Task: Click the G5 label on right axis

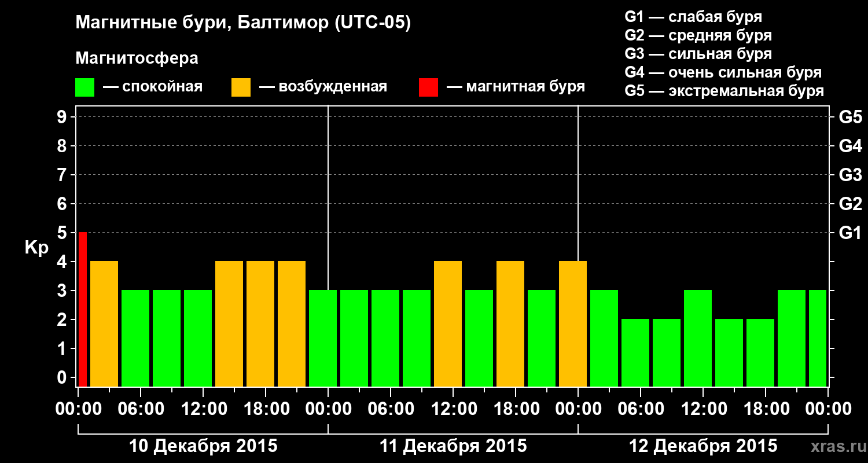Action: (851, 117)
